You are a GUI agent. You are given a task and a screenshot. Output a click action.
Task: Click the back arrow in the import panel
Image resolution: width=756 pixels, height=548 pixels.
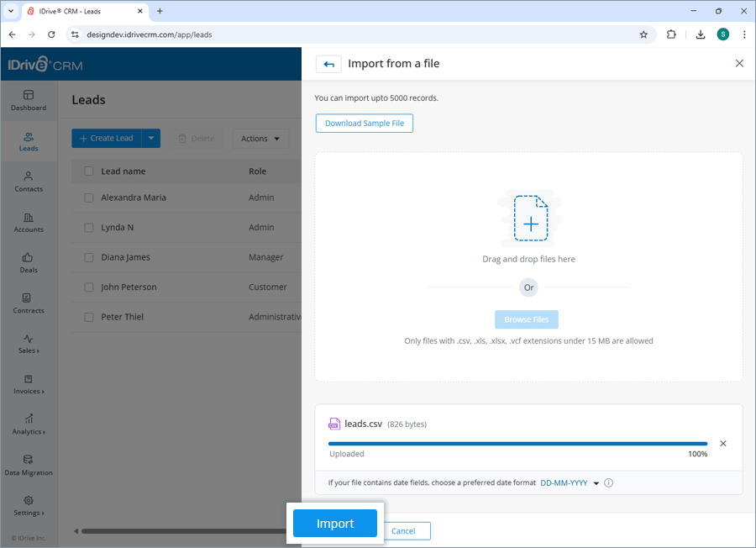click(328, 63)
